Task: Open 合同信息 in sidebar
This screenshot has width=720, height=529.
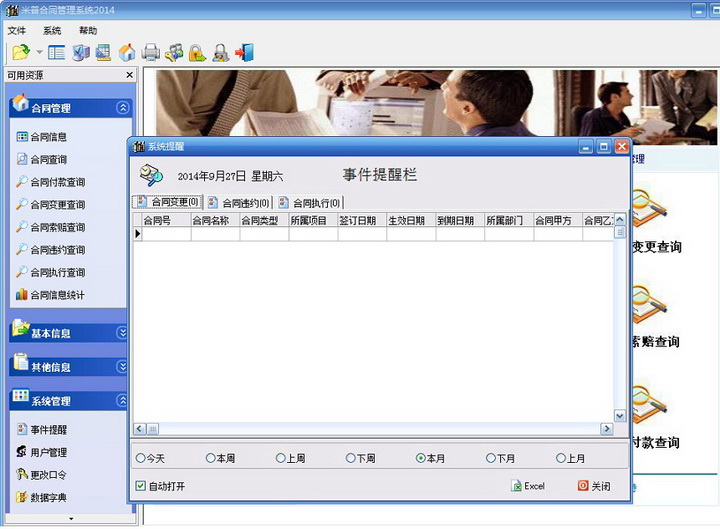Action: [42, 137]
